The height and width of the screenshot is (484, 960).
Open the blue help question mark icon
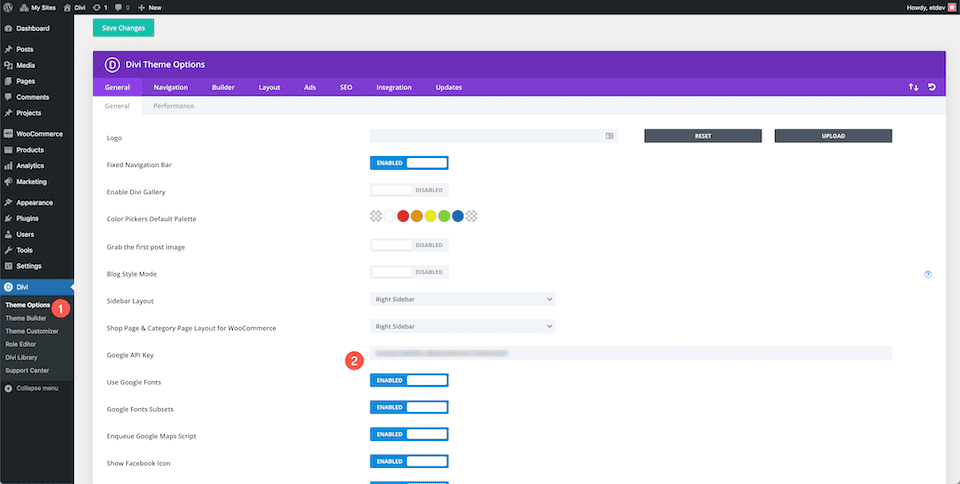[928, 274]
